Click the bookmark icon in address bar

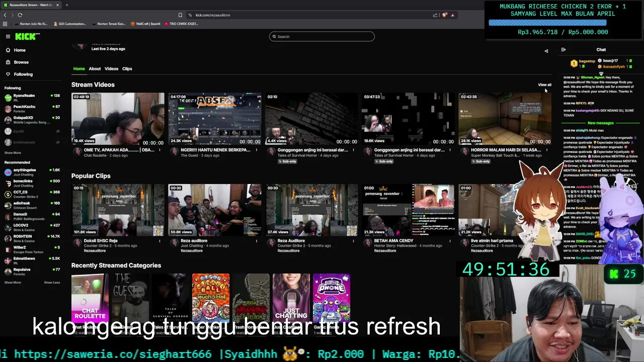point(180,15)
